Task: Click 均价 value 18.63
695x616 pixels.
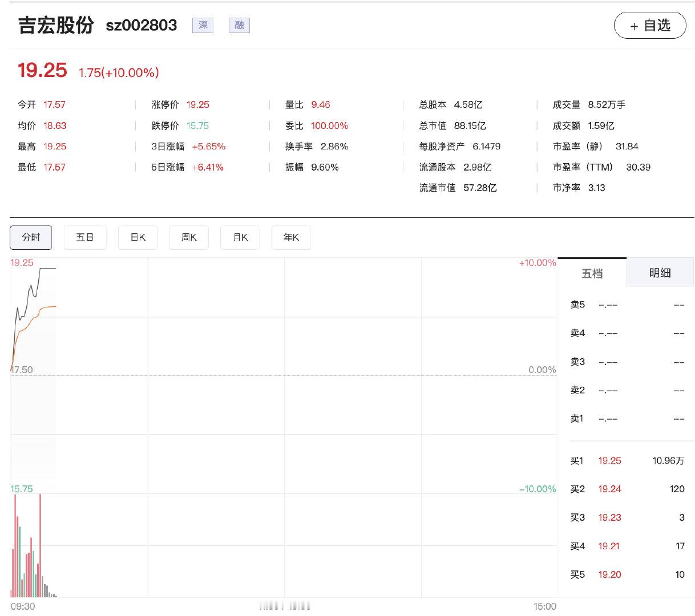Action: [x=55, y=126]
